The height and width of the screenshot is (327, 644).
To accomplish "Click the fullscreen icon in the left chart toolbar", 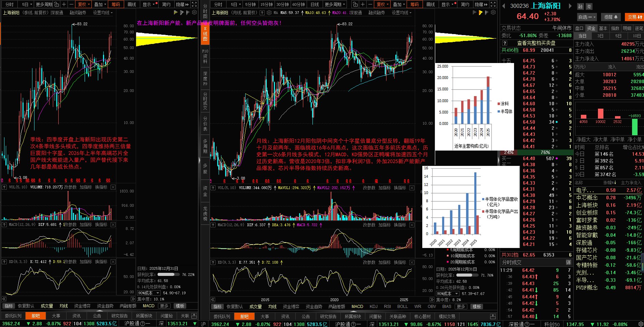I will [194, 4].
